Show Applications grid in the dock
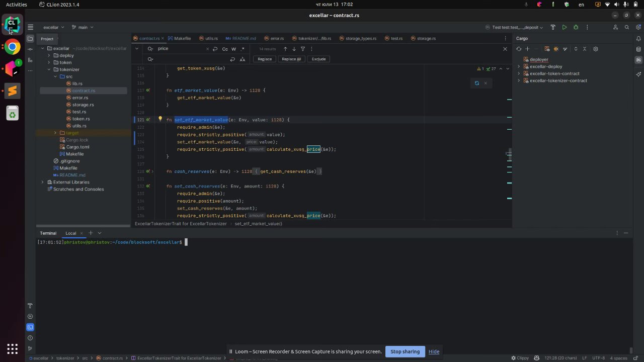644x362 pixels. click(12, 348)
